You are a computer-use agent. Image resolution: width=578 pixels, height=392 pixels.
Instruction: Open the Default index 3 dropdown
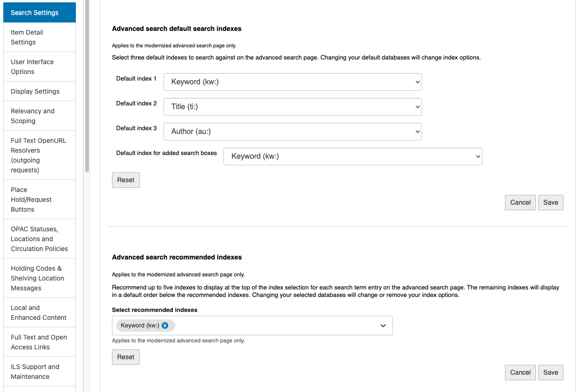[x=292, y=132]
